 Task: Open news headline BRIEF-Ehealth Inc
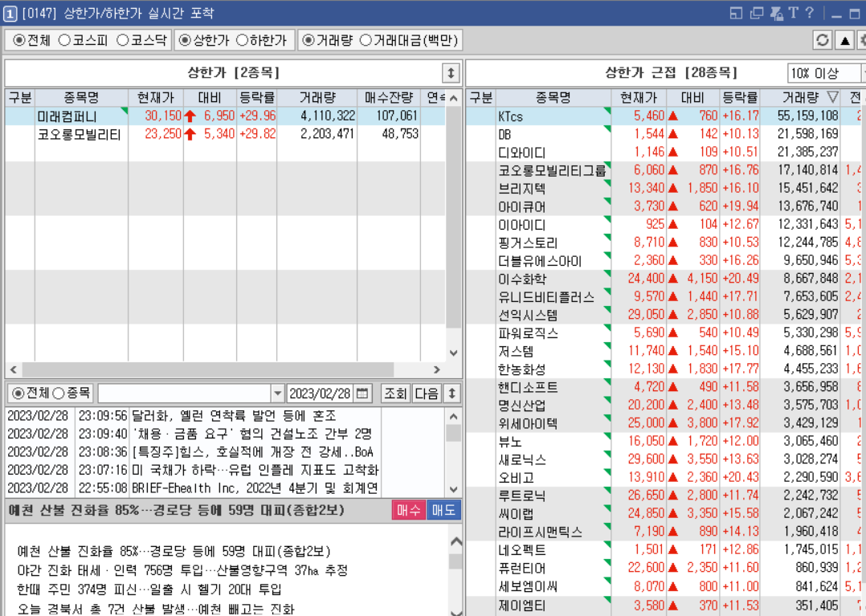255,488
